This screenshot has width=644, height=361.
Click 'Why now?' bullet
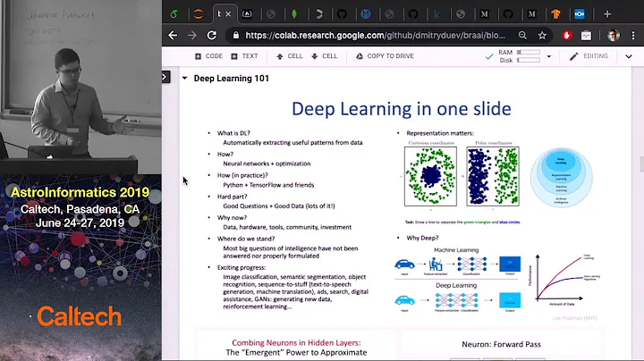pos(232,217)
